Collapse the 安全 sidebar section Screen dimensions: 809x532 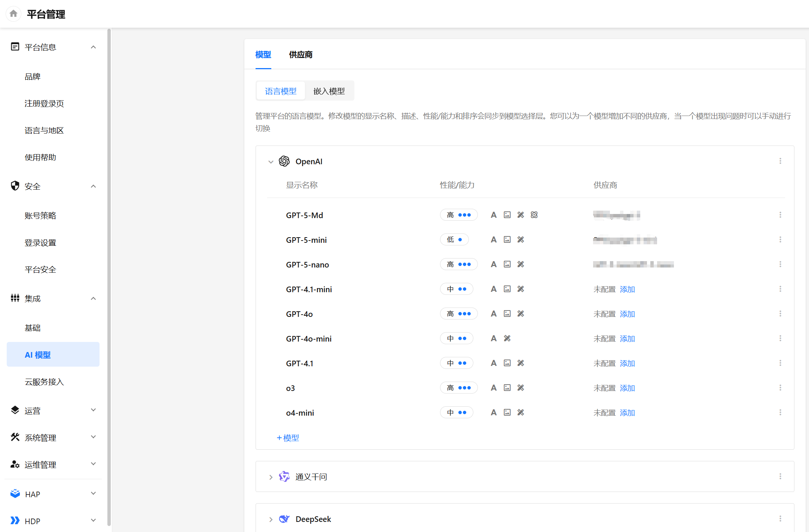(x=93, y=186)
